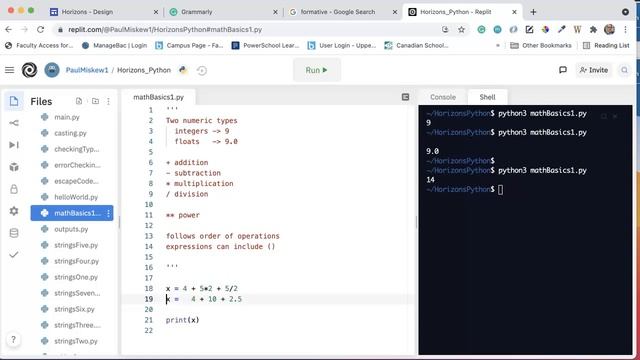640x360 pixels.
Task: Open Other Bookmarks folder
Action: pyautogui.click(x=541, y=45)
